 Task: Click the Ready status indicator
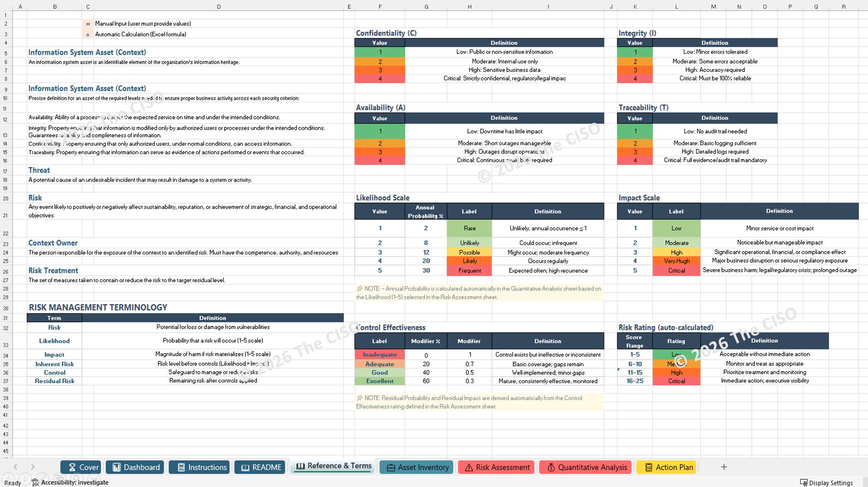click(x=13, y=482)
